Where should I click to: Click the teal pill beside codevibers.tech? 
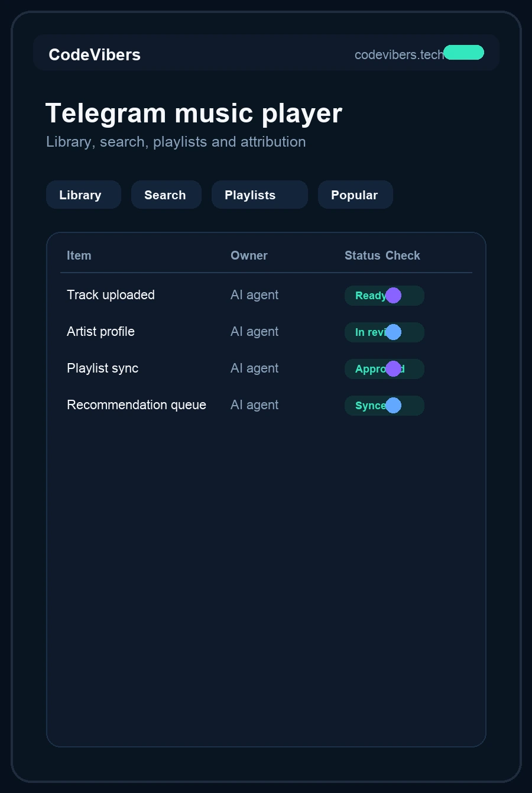464,53
